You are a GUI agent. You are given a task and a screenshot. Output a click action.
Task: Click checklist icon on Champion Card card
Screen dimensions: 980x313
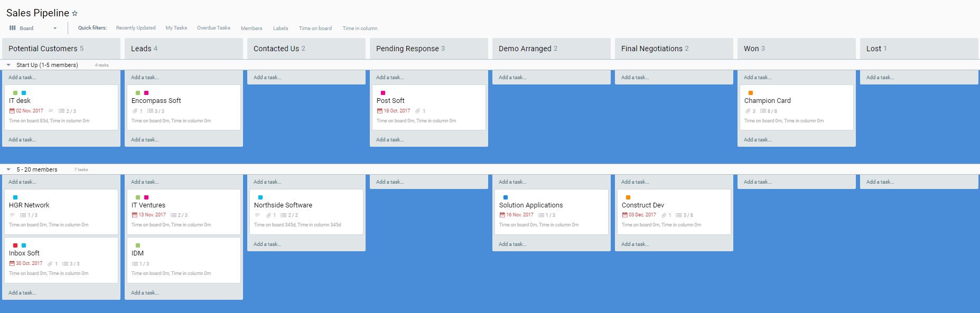click(763, 111)
